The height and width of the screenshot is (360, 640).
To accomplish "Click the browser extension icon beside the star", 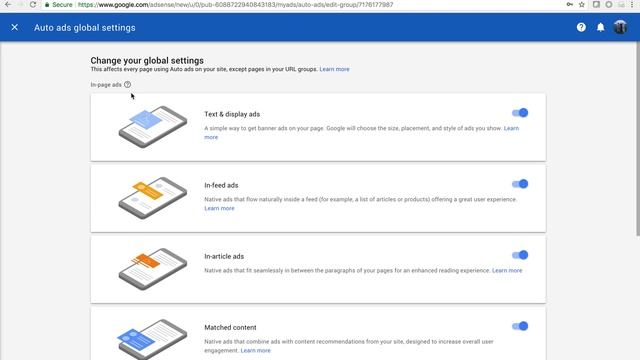I will [x=596, y=4].
